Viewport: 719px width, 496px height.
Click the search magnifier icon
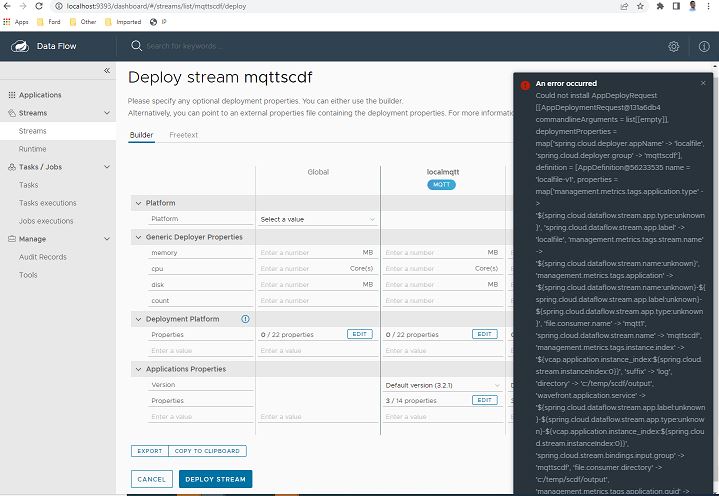[x=136, y=46]
